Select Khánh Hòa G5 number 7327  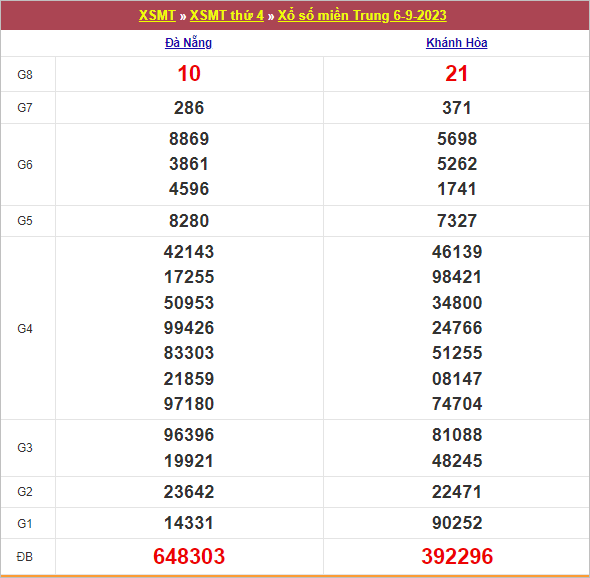click(457, 221)
